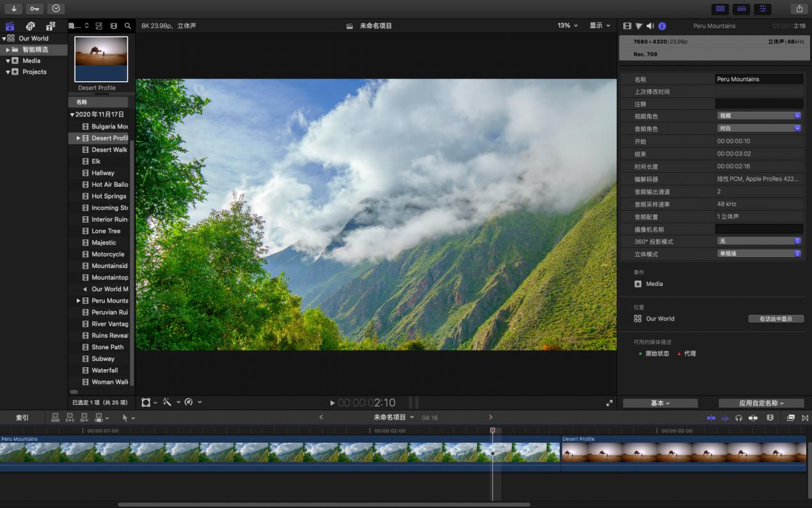This screenshot has width=812, height=508.
Task: Toggle the timeline panel visibility button
Action: (741, 8)
